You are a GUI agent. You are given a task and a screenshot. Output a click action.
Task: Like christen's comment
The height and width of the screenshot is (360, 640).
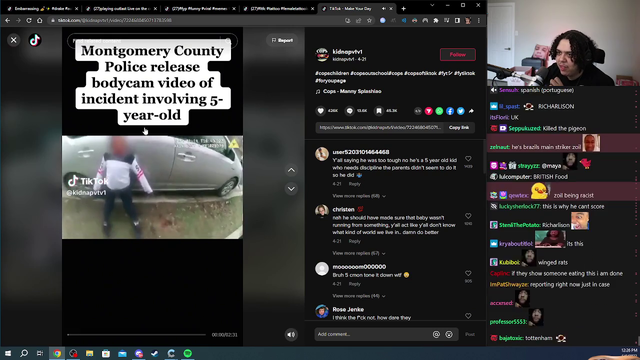tap(468, 216)
